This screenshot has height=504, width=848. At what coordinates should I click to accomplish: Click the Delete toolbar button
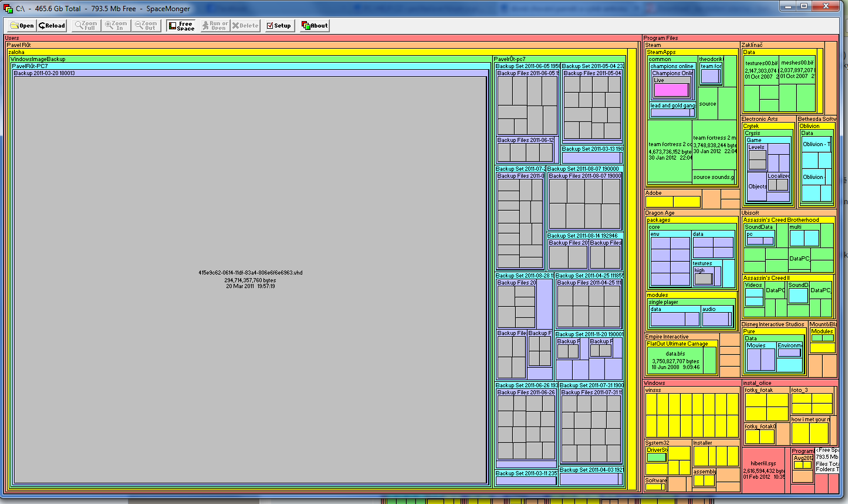point(245,26)
